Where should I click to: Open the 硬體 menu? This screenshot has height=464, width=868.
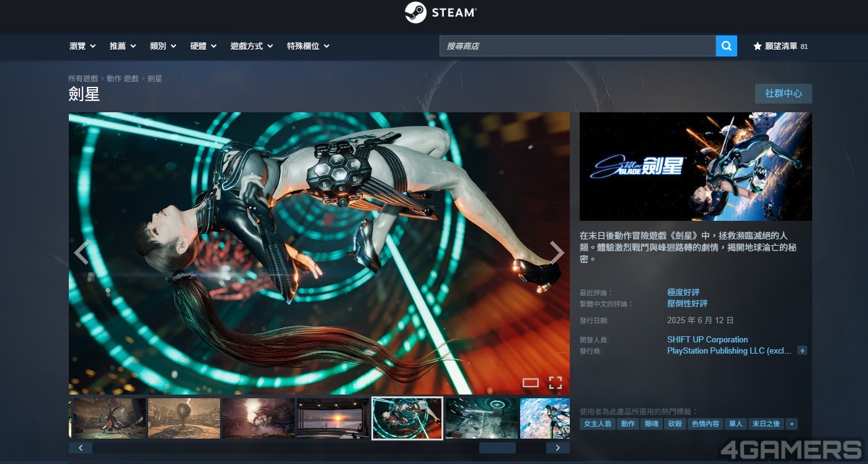pos(203,46)
